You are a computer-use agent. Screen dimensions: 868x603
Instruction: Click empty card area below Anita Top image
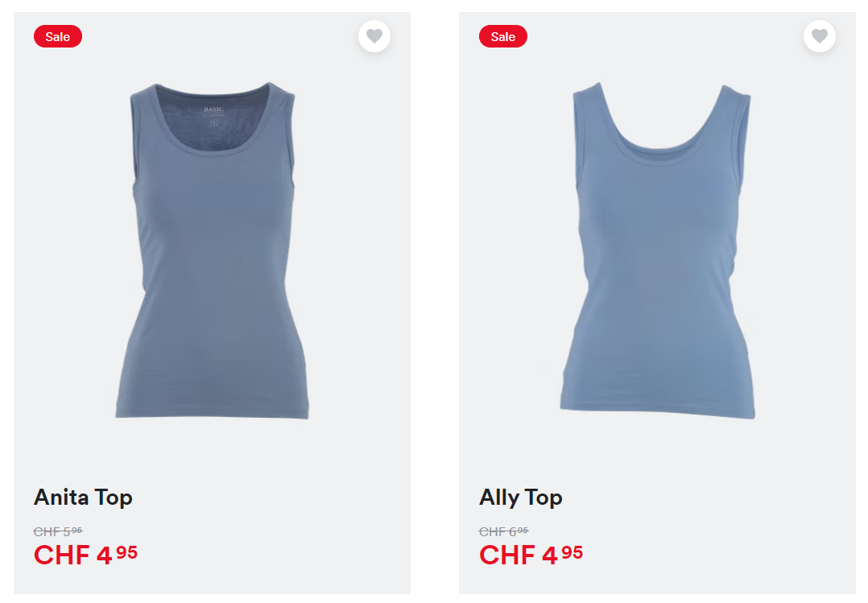(212, 452)
